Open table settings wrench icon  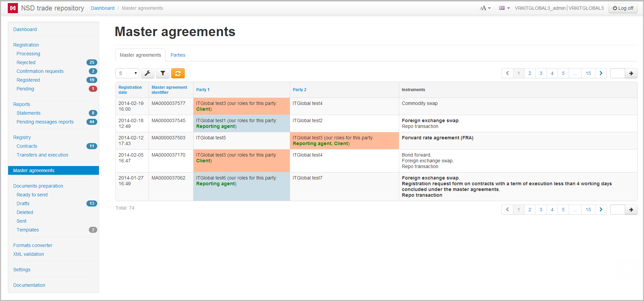click(x=148, y=73)
